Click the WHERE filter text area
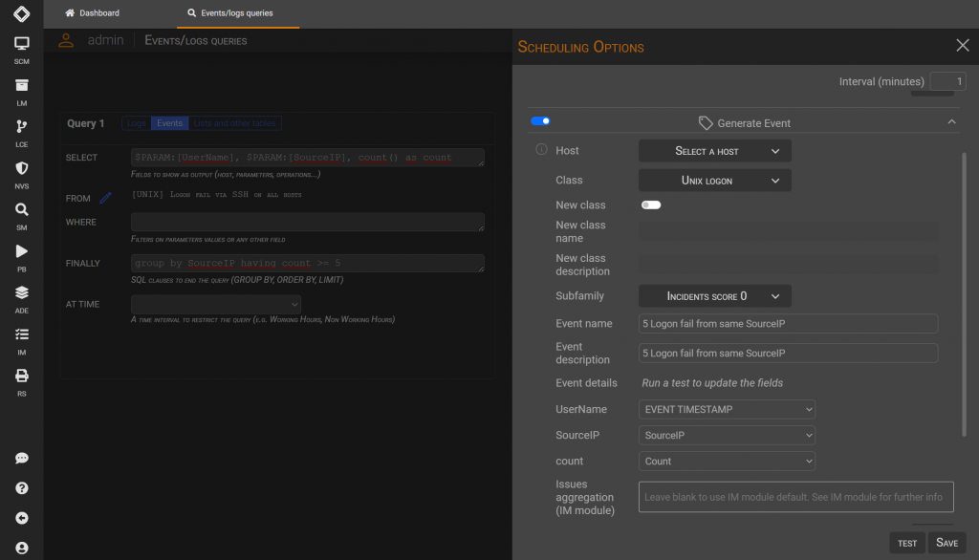This screenshot has width=979, height=560. click(x=307, y=222)
